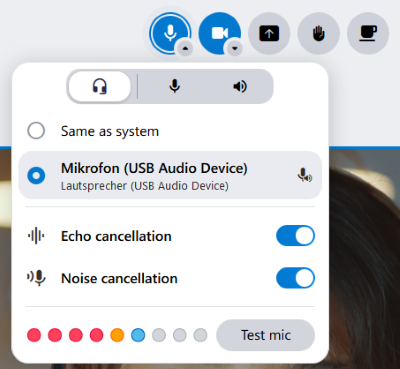Click the Echo cancellation waveform icon
The image size is (400, 369).
[x=36, y=236]
